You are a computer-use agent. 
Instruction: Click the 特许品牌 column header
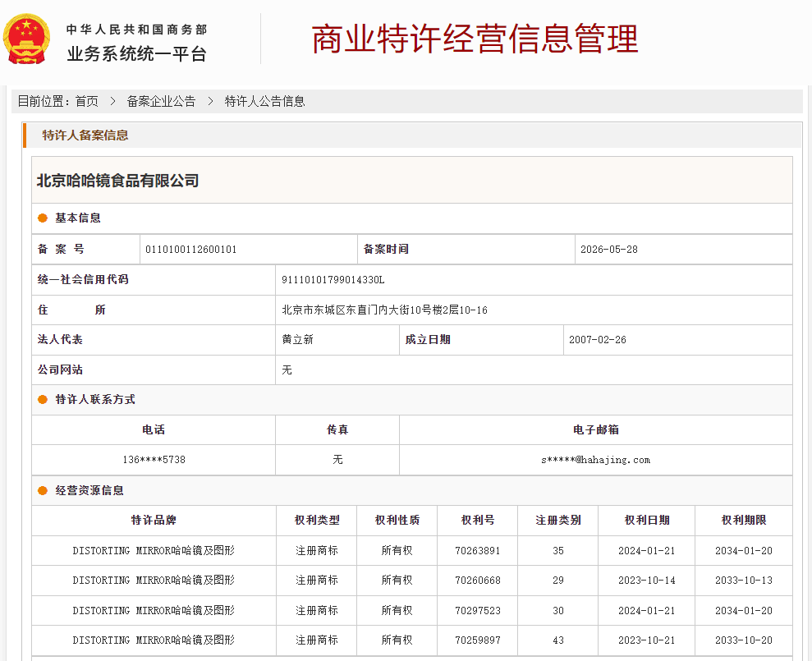tap(154, 520)
